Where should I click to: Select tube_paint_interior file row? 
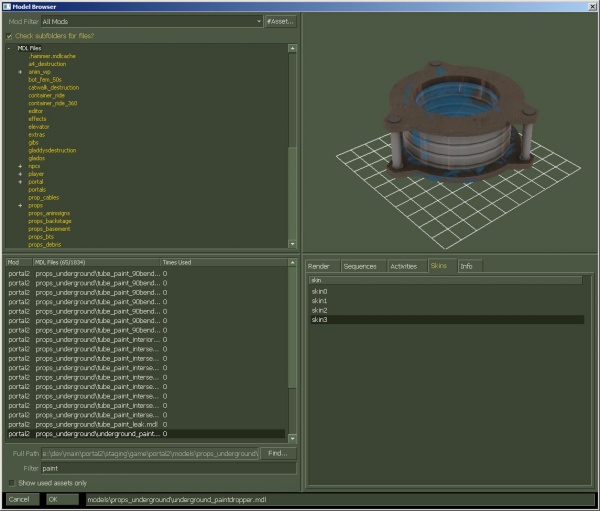tap(146, 340)
